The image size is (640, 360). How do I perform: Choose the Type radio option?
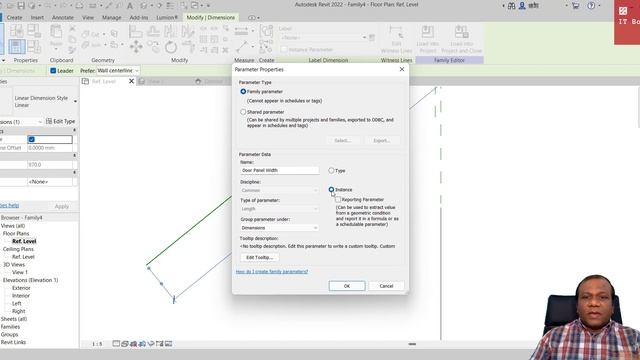point(331,170)
